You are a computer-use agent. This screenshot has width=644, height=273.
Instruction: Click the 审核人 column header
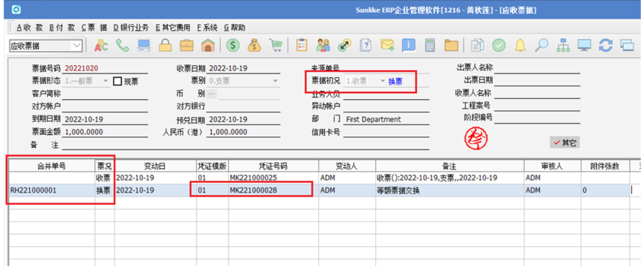pos(553,166)
